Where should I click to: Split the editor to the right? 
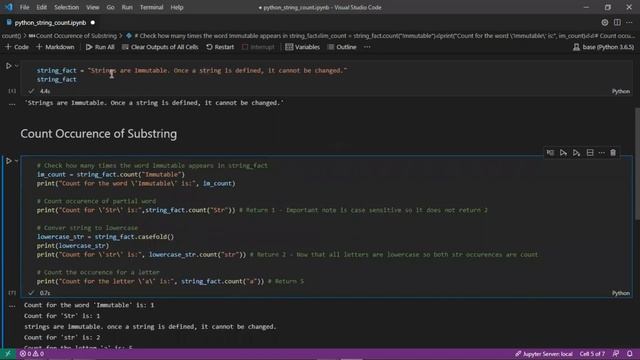click(x=617, y=23)
